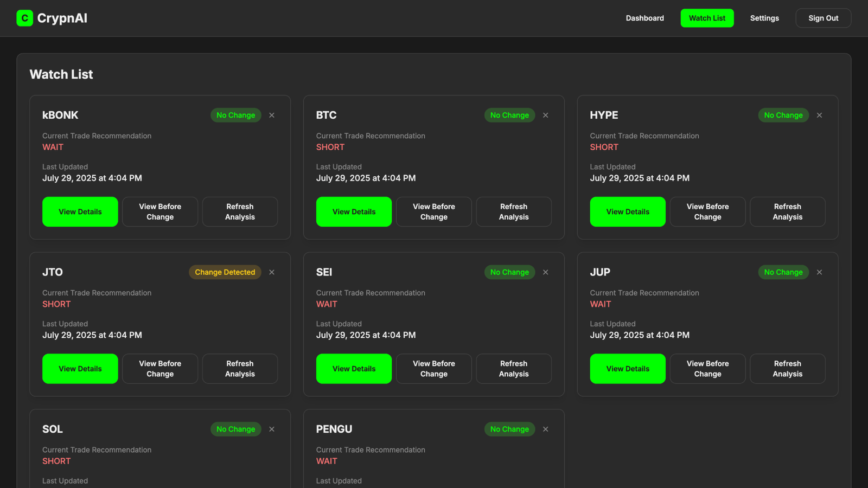
Task: Click the No Change badge on SOL
Action: (x=236, y=429)
